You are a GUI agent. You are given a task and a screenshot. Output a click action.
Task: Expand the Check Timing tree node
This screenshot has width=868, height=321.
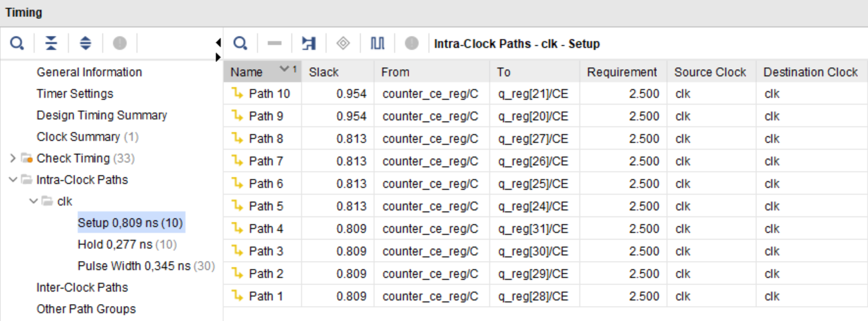[x=14, y=159]
